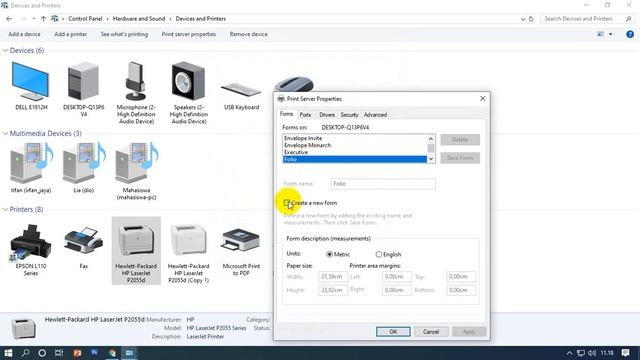This screenshot has height=360, width=640.
Task: Open the address bar history dropdown
Action: (x=523, y=19)
